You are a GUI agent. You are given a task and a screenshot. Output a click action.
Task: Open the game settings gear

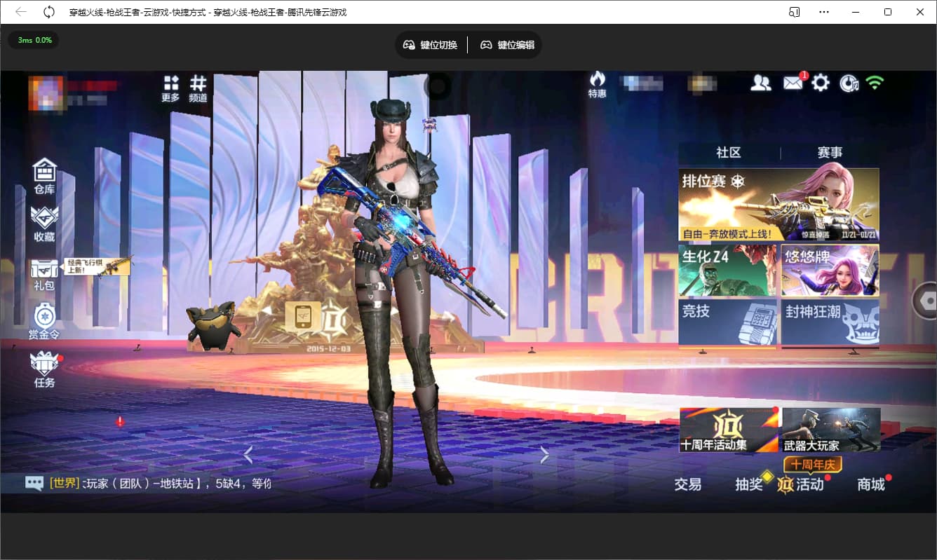(821, 83)
